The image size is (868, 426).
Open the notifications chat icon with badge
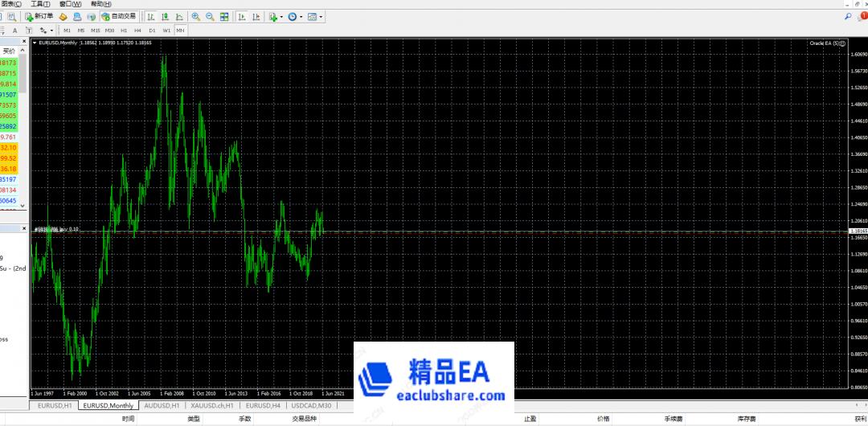coord(862,16)
